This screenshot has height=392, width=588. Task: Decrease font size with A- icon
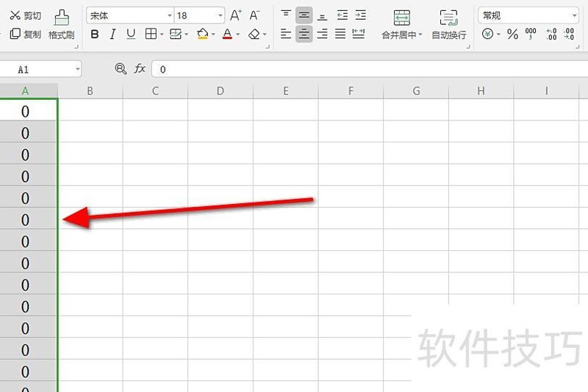[x=254, y=15]
